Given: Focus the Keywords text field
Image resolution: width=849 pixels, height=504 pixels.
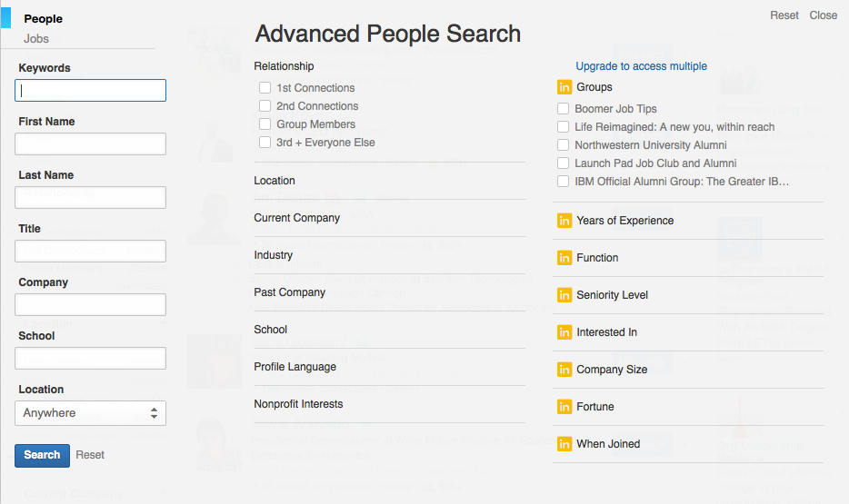Looking at the screenshot, I should tap(90, 91).
